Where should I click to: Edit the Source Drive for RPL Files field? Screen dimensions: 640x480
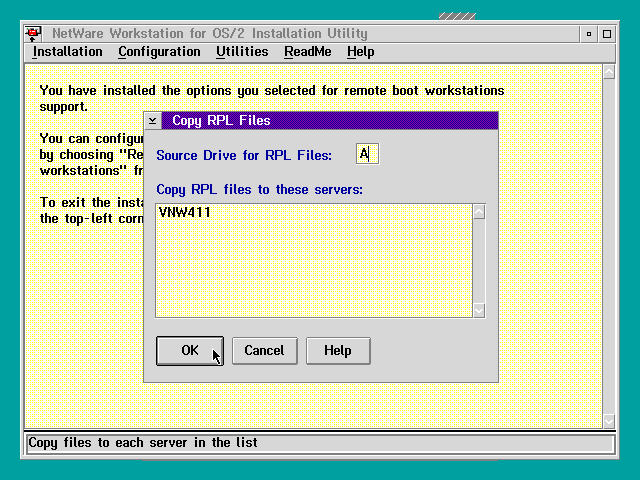tap(367, 154)
